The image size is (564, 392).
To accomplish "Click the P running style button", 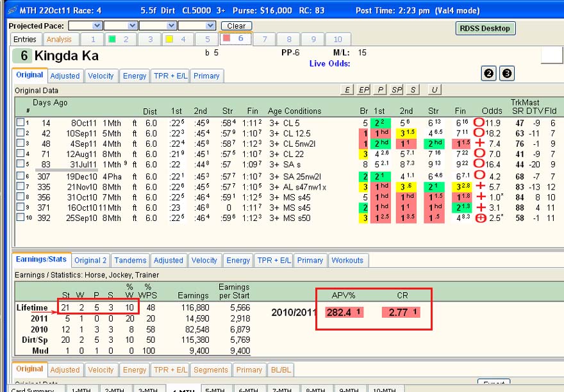I will click(380, 90).
